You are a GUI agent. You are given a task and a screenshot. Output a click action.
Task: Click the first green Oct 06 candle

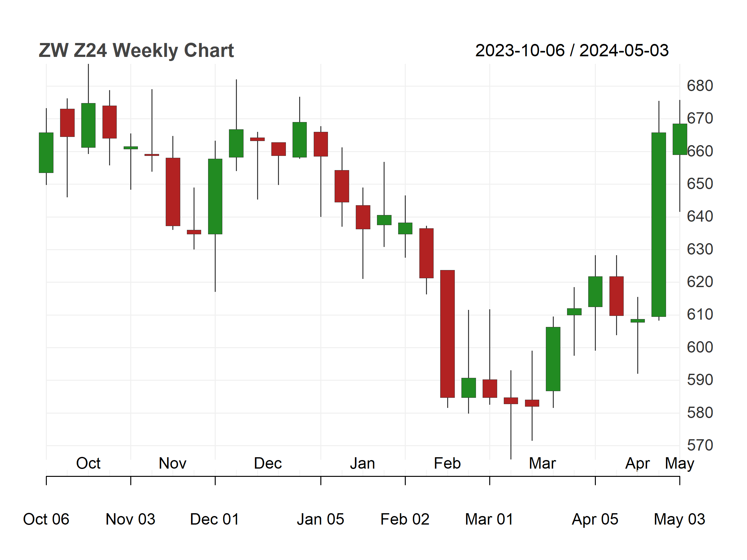pos(46,153)
